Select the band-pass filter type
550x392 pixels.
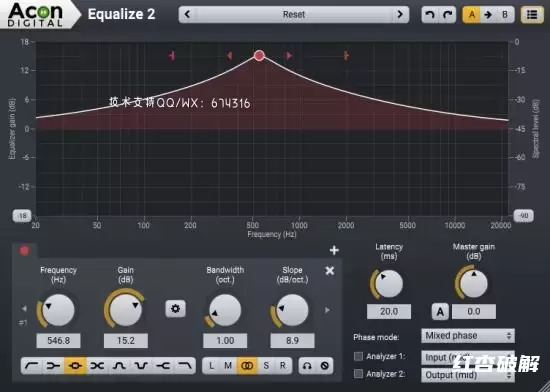click(x=119, y=366)
